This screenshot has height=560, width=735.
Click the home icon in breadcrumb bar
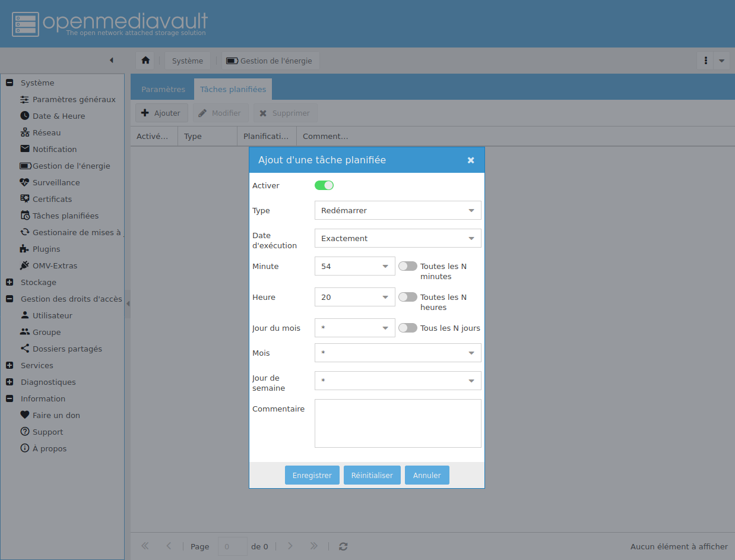(145, 61)
